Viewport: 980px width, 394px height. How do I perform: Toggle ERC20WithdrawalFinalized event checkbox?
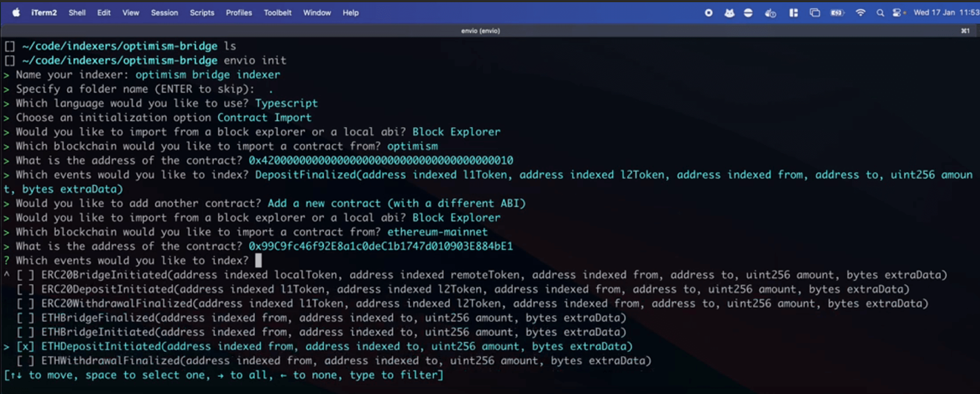[x=25, y=303]
